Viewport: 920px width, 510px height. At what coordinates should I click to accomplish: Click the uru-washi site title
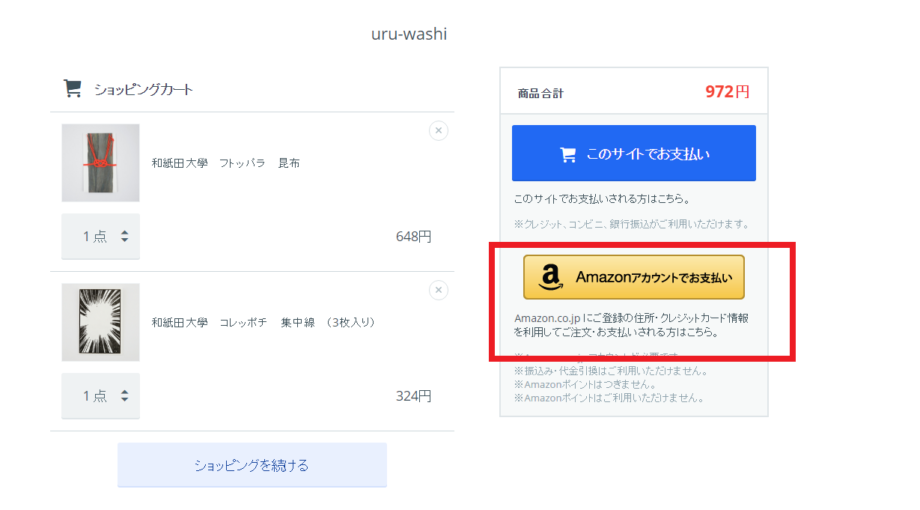409,34
